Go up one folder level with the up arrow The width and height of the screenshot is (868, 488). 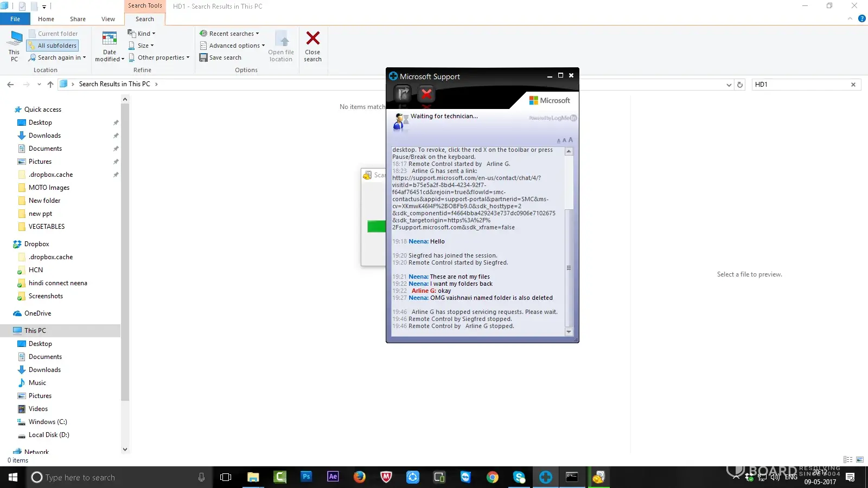(x=50, y=85)
